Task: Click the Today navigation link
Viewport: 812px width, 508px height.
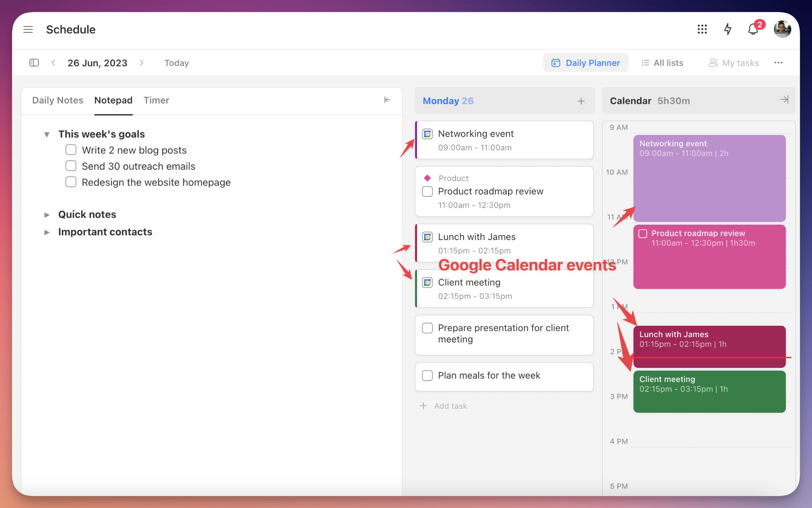Action: [x=176, y=63]
